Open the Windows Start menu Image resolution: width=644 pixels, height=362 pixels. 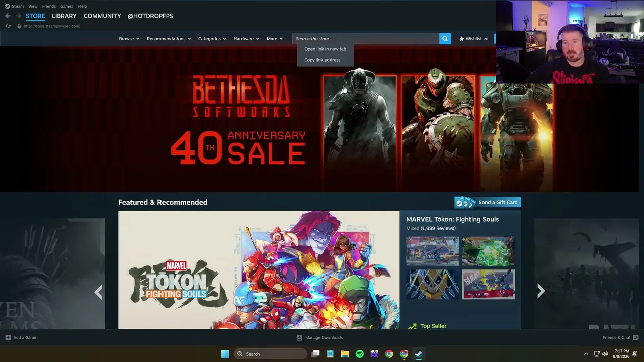tap(225, 354)
